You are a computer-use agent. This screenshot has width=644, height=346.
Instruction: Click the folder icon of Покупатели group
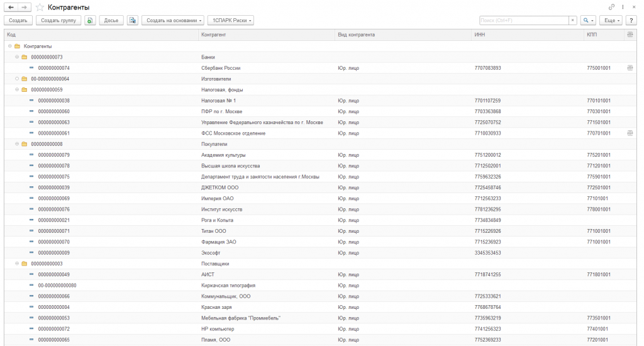click(x=25, y=144)
